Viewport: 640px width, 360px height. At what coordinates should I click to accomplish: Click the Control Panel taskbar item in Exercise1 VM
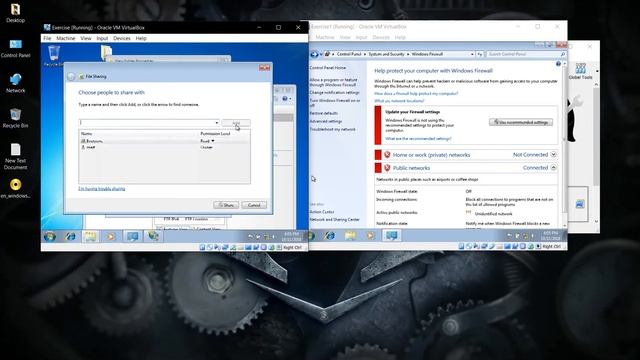point(391,236)
